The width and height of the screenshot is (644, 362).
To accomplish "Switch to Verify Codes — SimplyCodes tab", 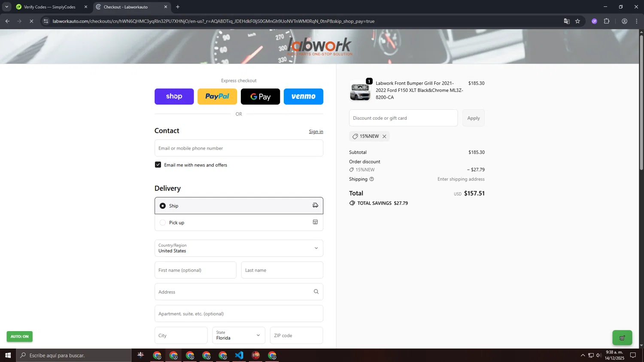I will 49,7.
